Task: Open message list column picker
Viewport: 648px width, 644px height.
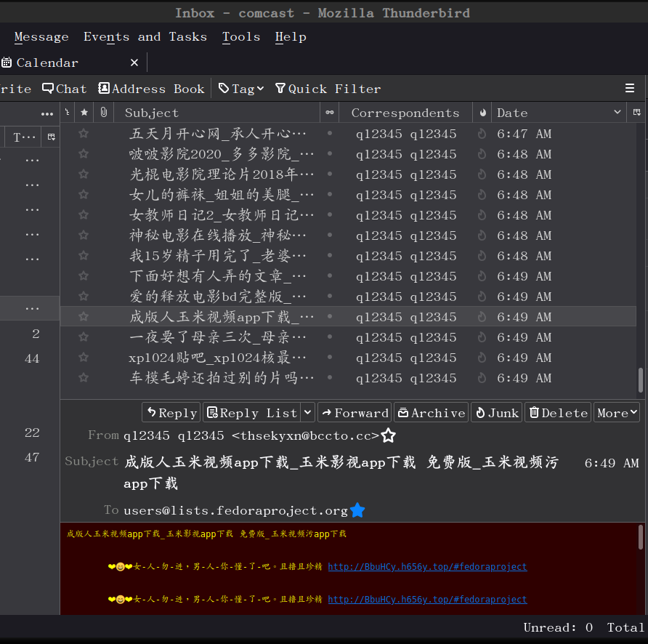Action: tap(636, 113)
